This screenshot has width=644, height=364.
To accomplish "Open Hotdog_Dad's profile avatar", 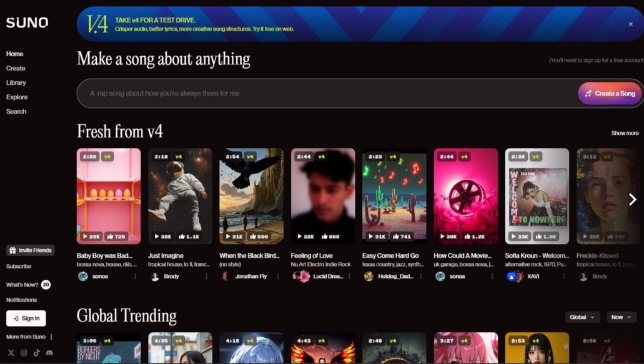I will [x=369, y=277].
